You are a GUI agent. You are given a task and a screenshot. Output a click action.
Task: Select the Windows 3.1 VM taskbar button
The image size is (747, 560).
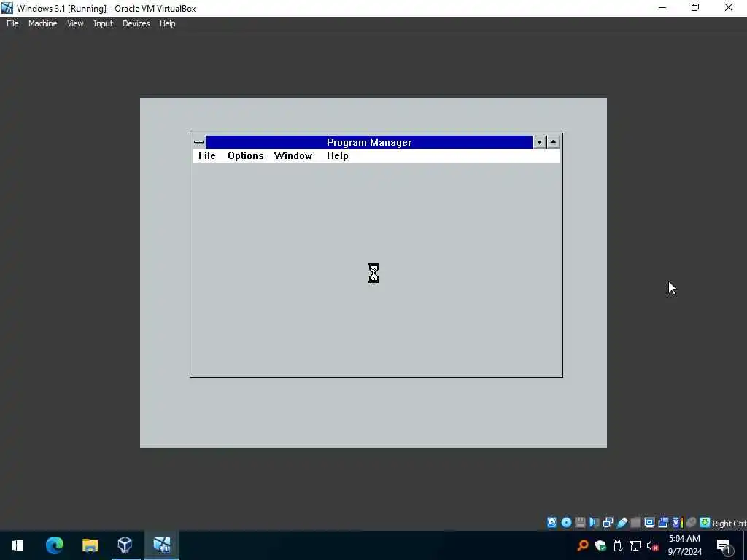pos(161,545)
